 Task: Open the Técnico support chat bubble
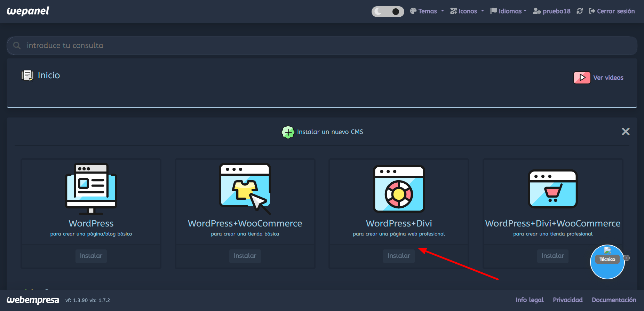coord(607,262)
